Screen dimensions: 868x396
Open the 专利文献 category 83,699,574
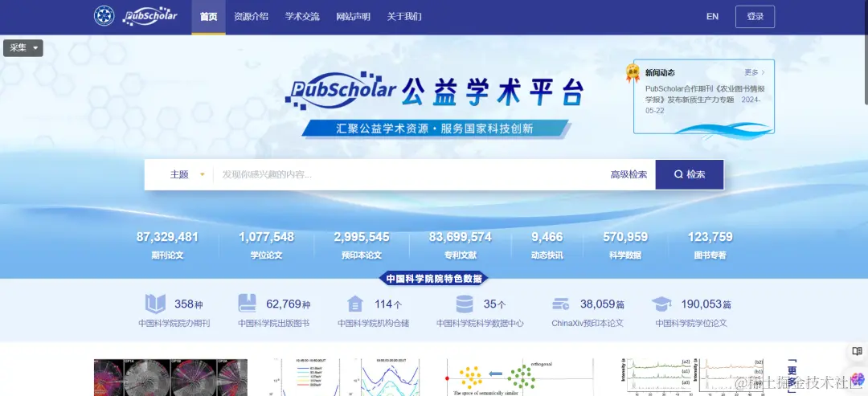tap(460, 245)
